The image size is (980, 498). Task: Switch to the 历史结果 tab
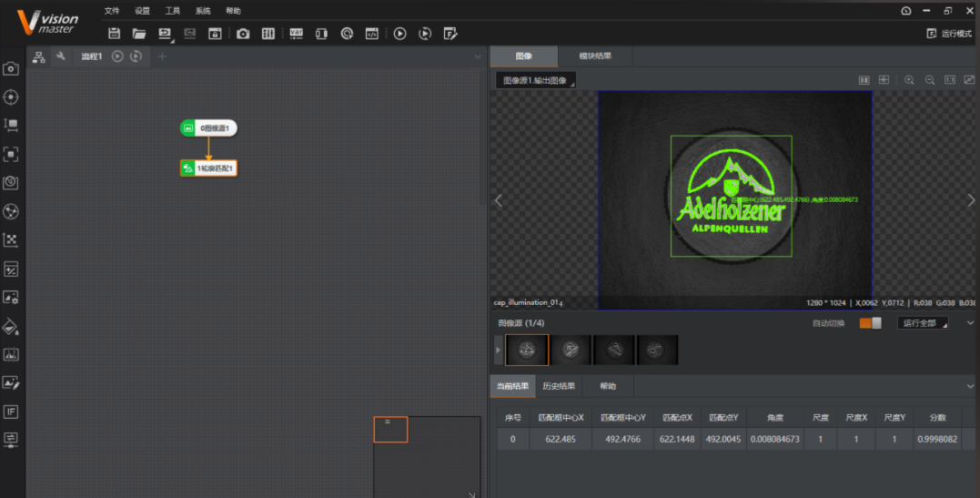[559, 386]
